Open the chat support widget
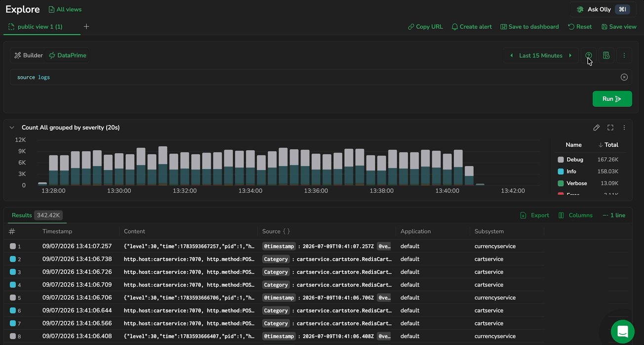Image resolution: width=644 pixels, height=345 pixels. [623, 331]
